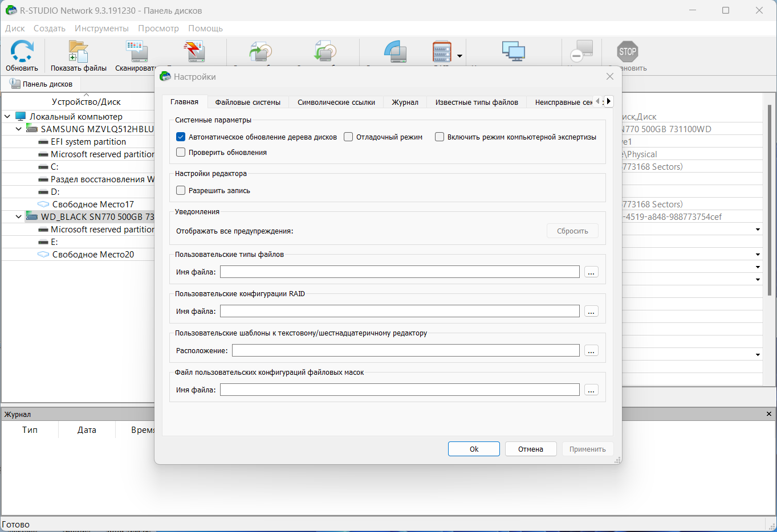Browse for Пользовательские типы файлов file

tap(591, 272)
